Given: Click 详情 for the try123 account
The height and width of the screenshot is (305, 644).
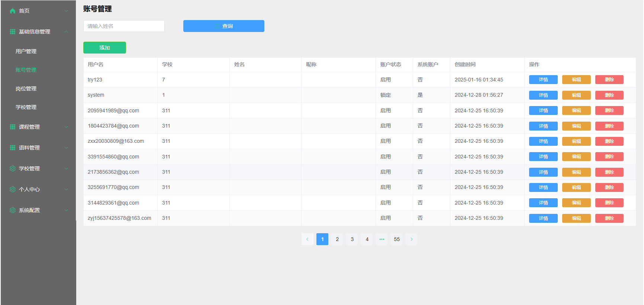Looking at the screenshot, I should [543, 80].
